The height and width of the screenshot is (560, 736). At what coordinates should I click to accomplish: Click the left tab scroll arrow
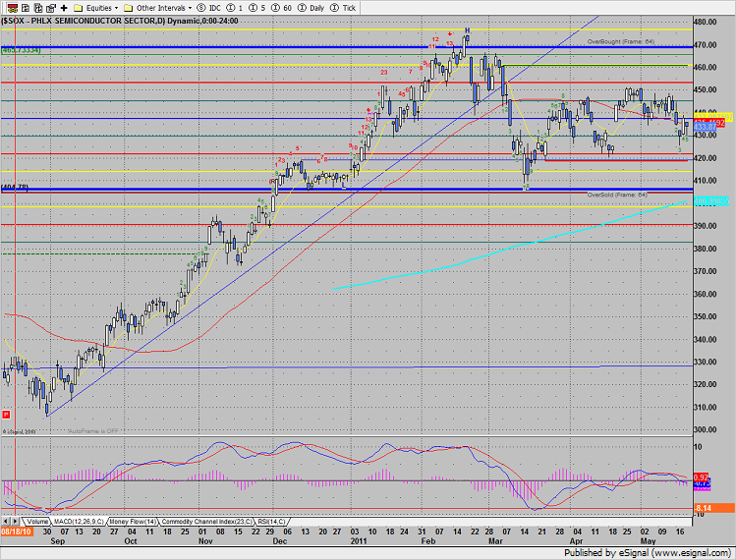coord(6,521)
